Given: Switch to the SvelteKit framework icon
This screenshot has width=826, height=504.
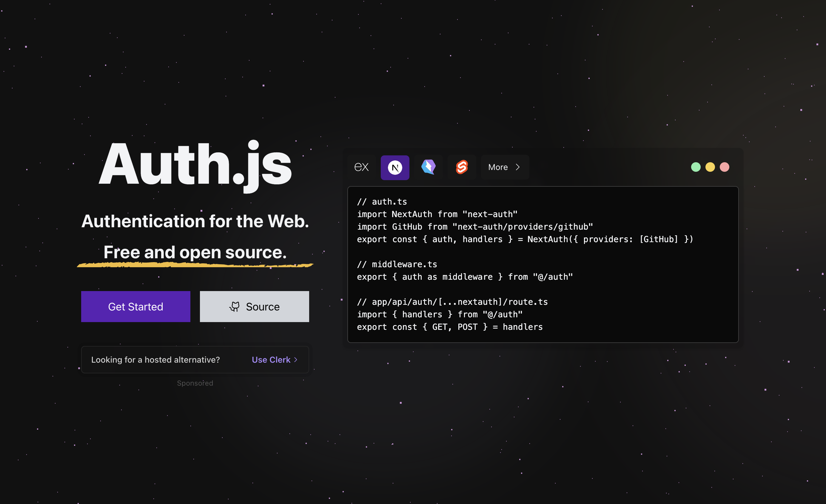Looking at the screenshot, I should (462, 167).
